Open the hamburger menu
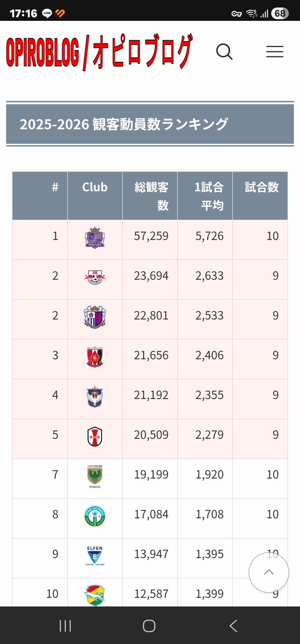 point(274,52)
